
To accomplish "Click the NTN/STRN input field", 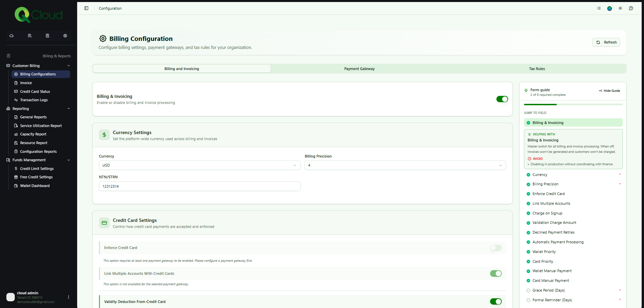I will pyautogui.click(x=200, y=186).
